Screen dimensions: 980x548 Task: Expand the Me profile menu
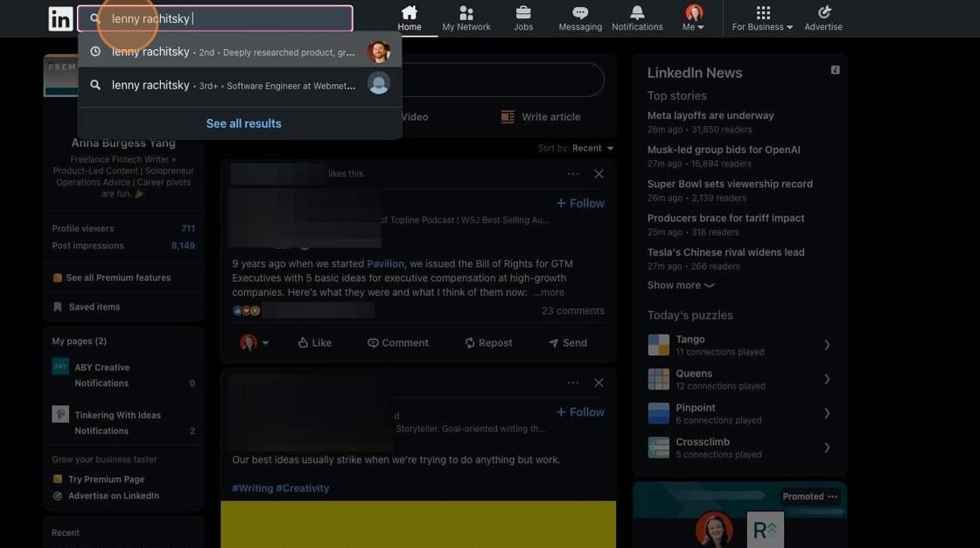pyautogui.click(x=693, y=18)
